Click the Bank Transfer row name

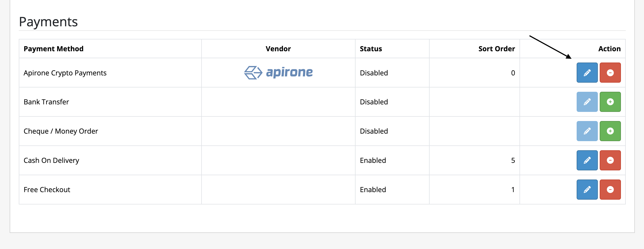tap(46, 102)
